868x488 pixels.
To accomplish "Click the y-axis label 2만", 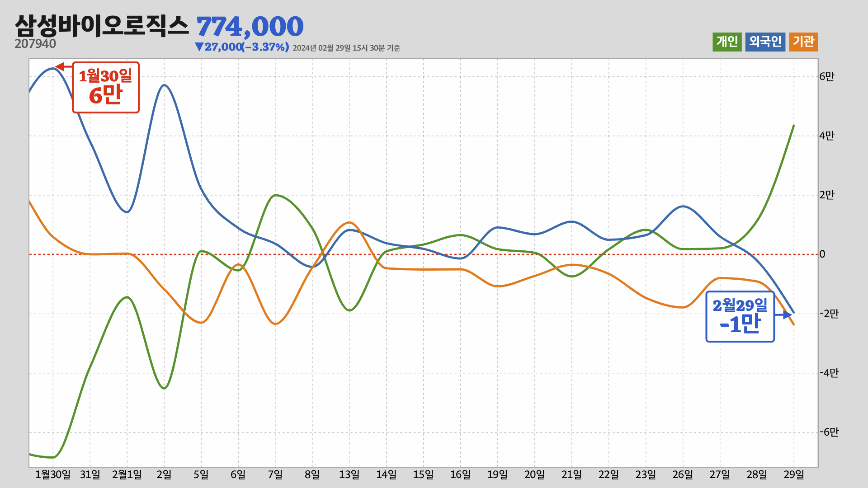I will (827, 195).
